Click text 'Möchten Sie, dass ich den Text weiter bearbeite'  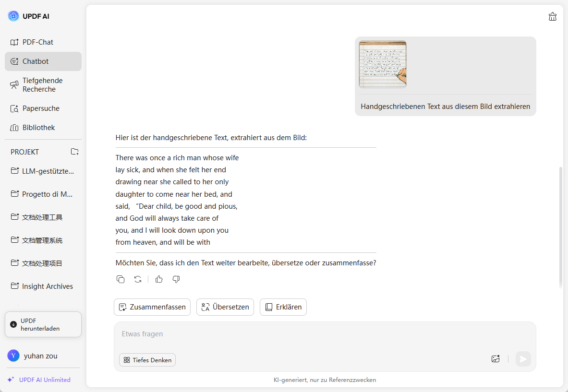pos(193,263)
